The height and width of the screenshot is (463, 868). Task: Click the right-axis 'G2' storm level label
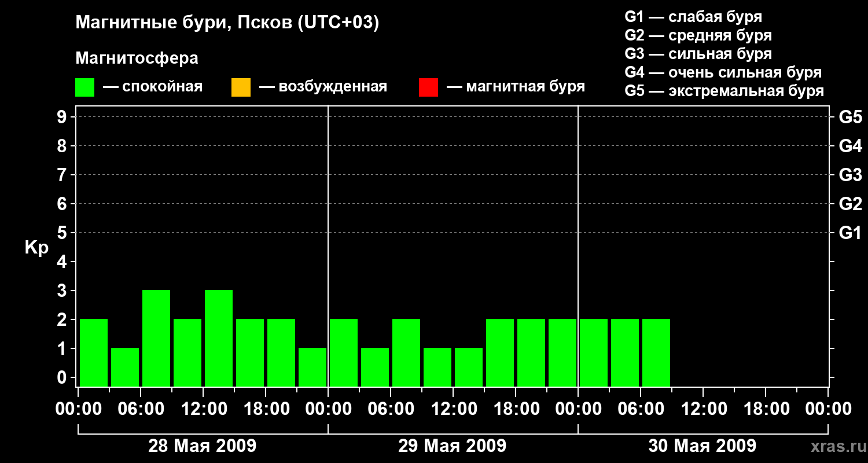click(x=851, y=204)
